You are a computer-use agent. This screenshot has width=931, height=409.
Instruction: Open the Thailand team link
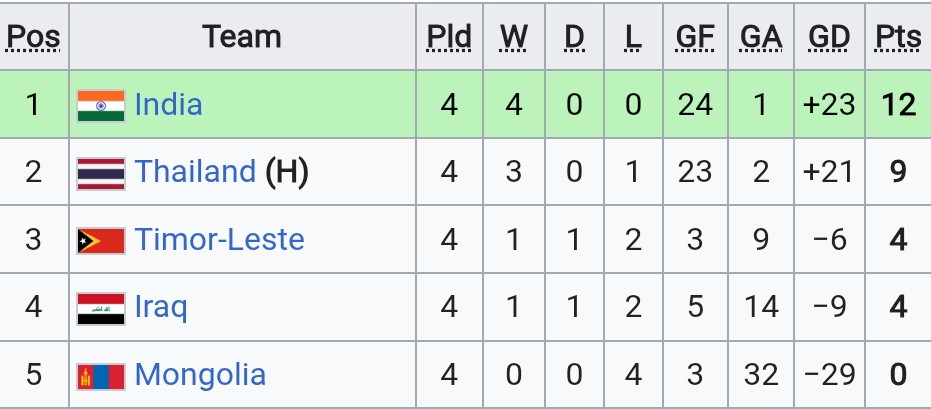click(195, 172)
